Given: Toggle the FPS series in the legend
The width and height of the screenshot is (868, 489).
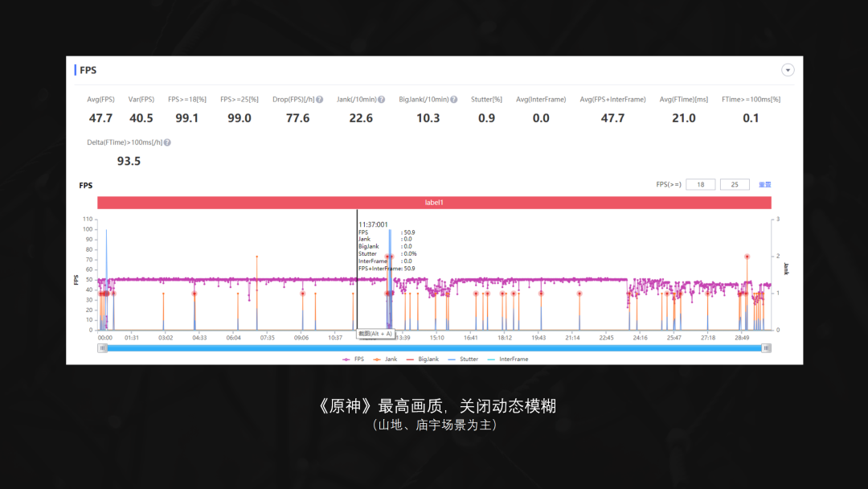Looking at the screenshot, I should pos(353,360).
